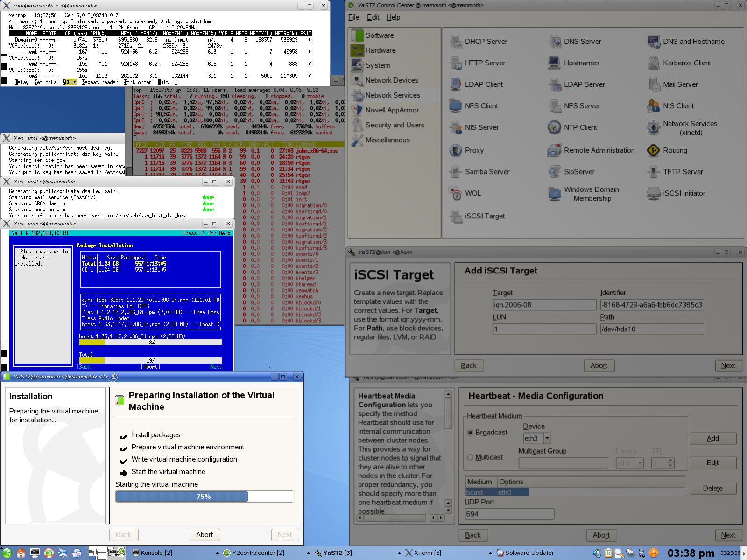Click Abort in virtual machine installation

(x=204, y=535)
